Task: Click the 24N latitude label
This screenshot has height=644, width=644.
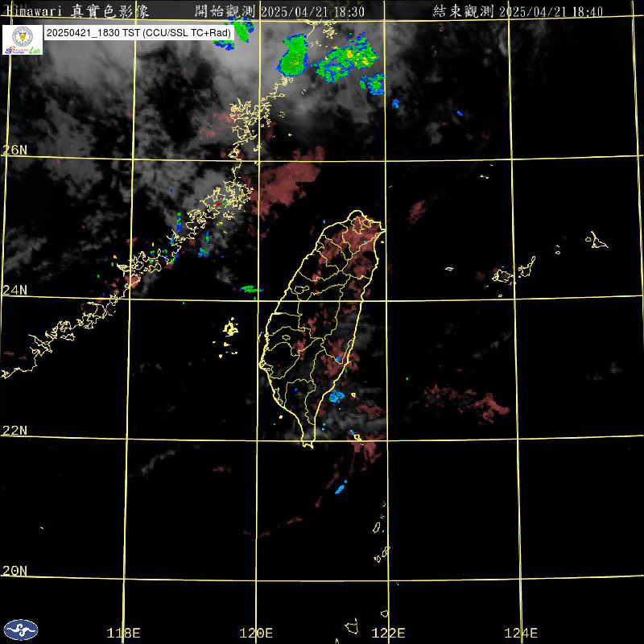Action: (14, 290)
